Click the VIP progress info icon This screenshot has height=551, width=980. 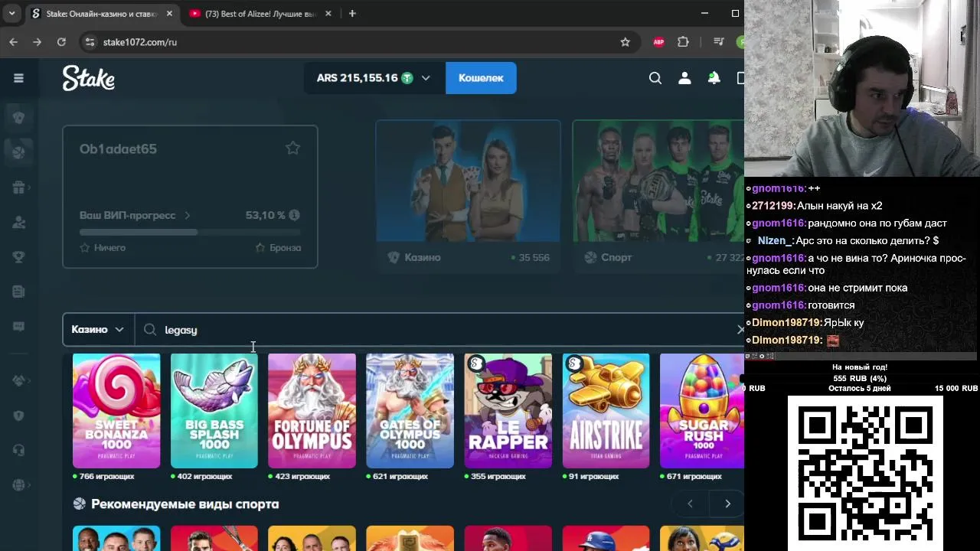tap(294, 216)
